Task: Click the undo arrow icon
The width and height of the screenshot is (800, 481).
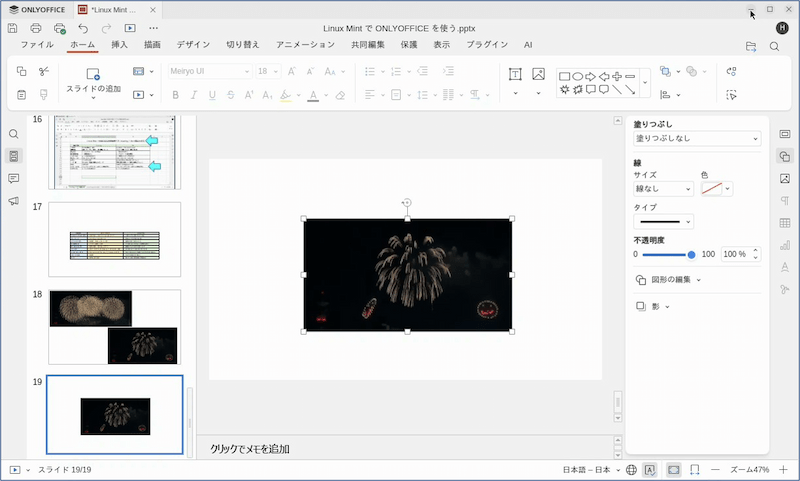Action: click(83, 28)
